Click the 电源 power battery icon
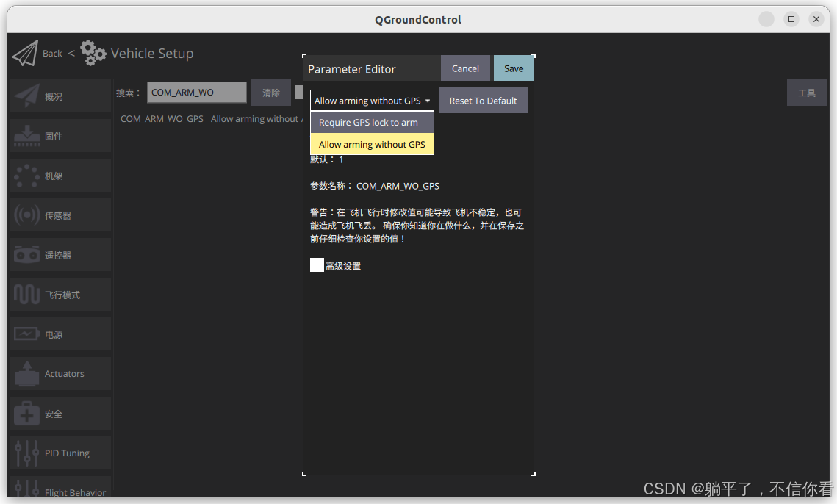Image resolution: width=837 pixels, height=504 pixels. (26, 334)
